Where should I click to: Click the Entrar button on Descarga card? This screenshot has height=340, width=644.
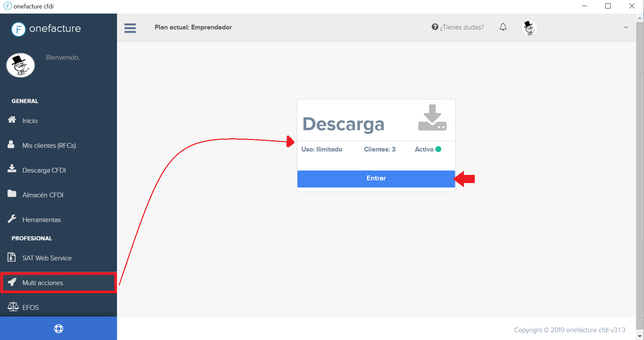(x=376, y=178)
